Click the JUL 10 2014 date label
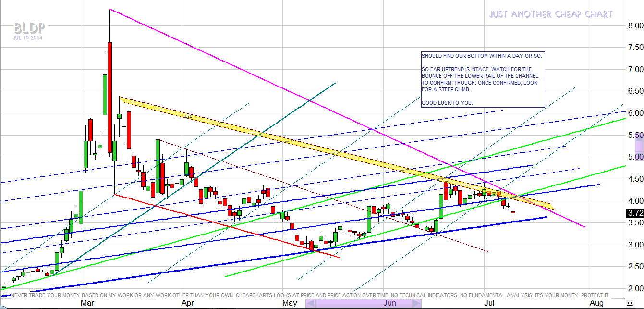Screen dimensions: 644x309 (x=27, y=37)
